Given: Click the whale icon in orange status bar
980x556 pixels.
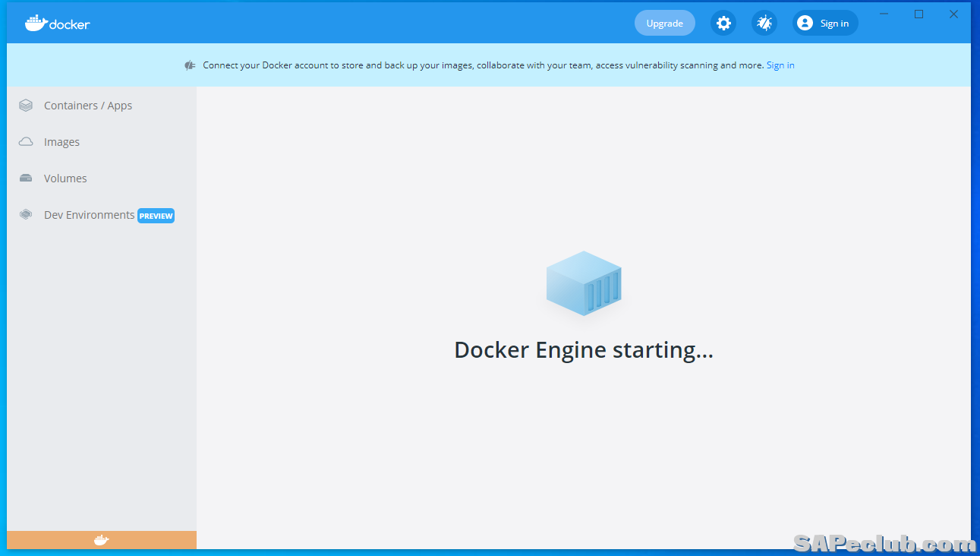Looking at the screenshot, I should pos(101,540).
